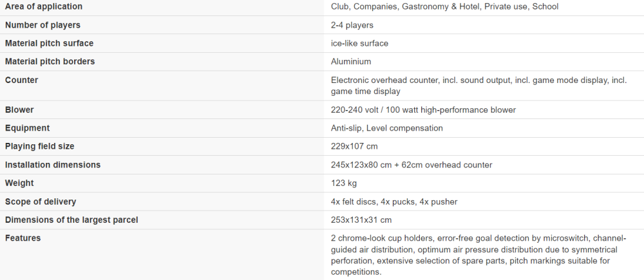644x280 pixels.
Task: Select the 'Scope of delivery' label
Action: 40,201
